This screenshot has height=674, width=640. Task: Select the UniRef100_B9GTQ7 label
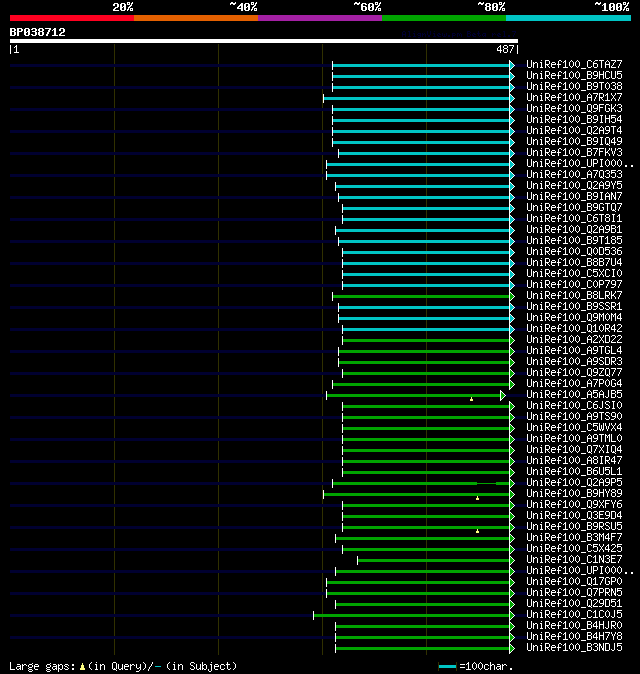574,208
